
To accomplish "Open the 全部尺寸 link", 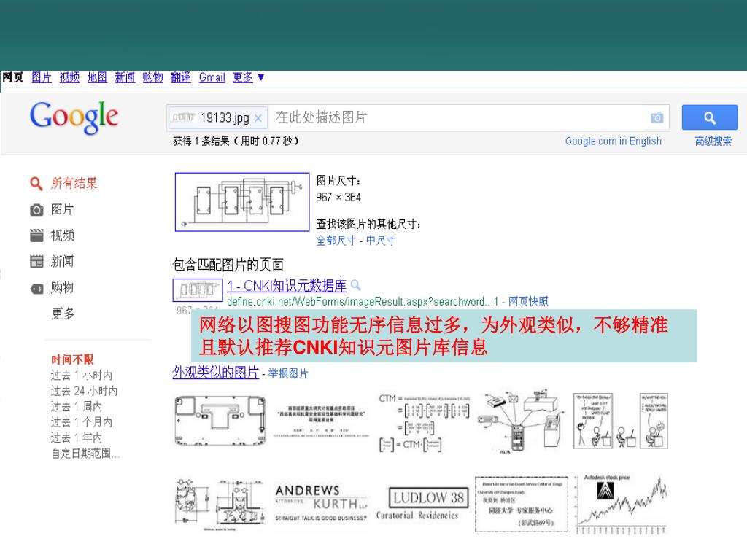I will [x=336, y=241].
